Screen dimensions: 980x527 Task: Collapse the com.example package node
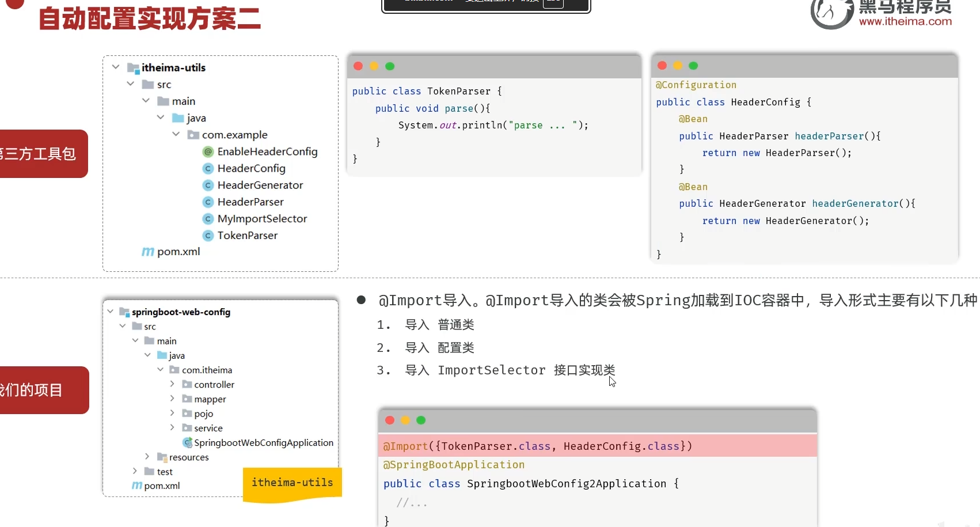point(176,134)
